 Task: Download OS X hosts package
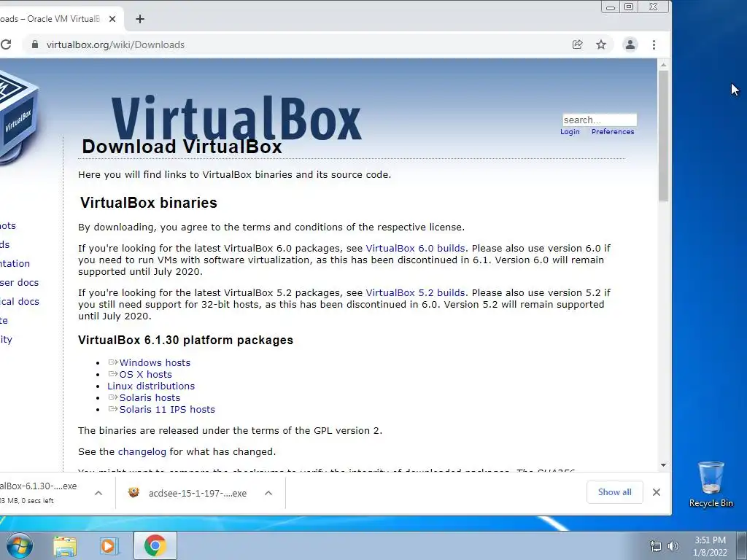[x=145, y=374]
